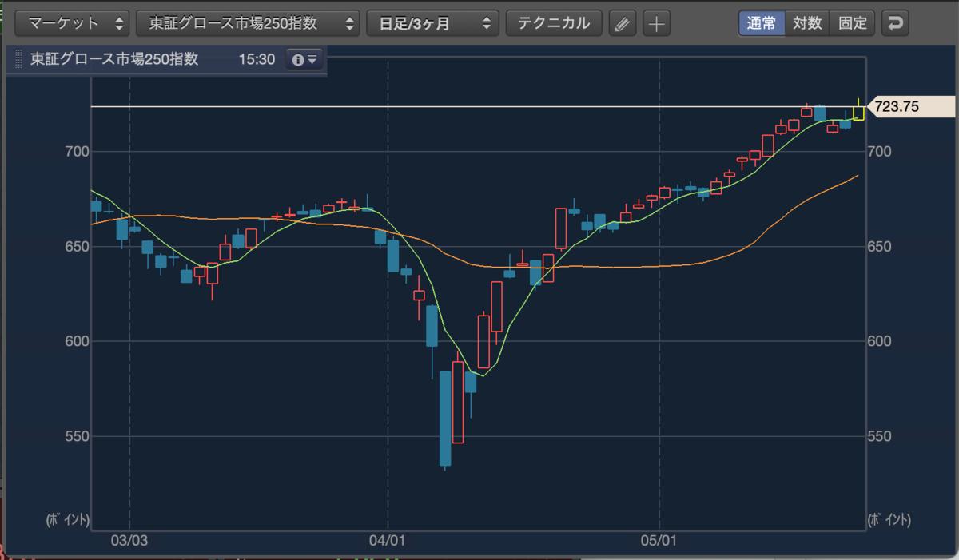Click the large blue candlestick near 550
Viewport: 959px width, 560px height.
(x=445, y=418)
